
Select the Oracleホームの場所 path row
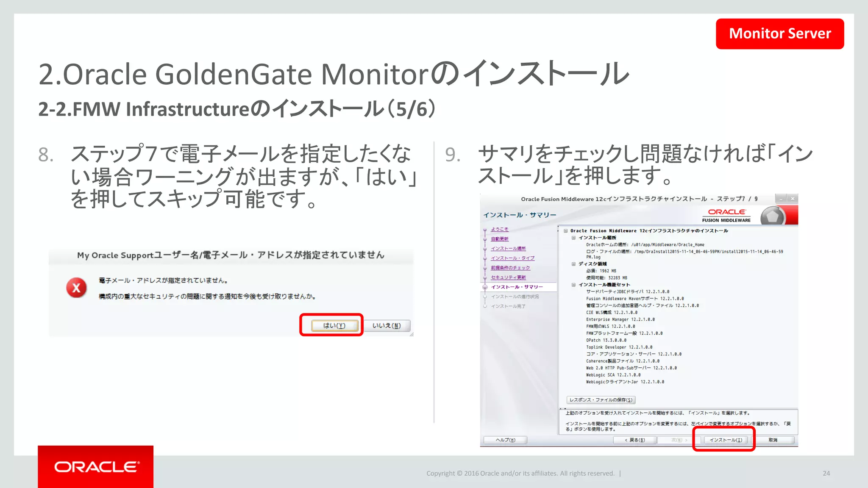point(645,245)
